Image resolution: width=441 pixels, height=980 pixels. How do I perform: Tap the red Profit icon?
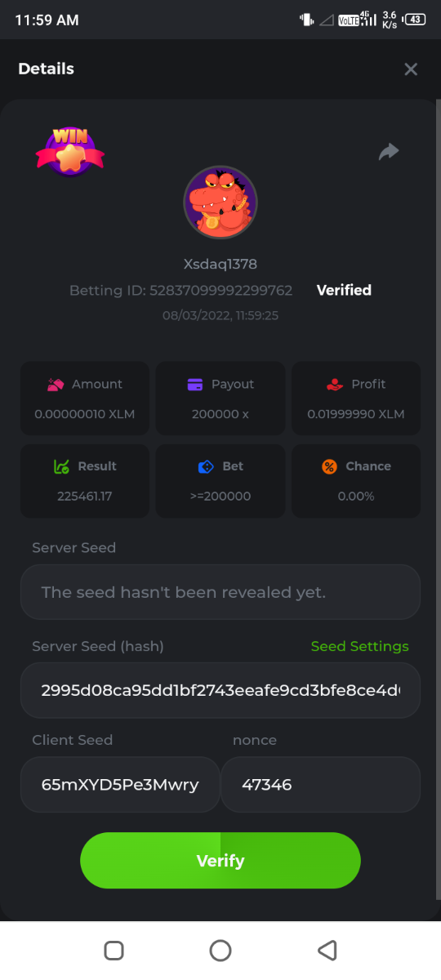tap(334, 384)
